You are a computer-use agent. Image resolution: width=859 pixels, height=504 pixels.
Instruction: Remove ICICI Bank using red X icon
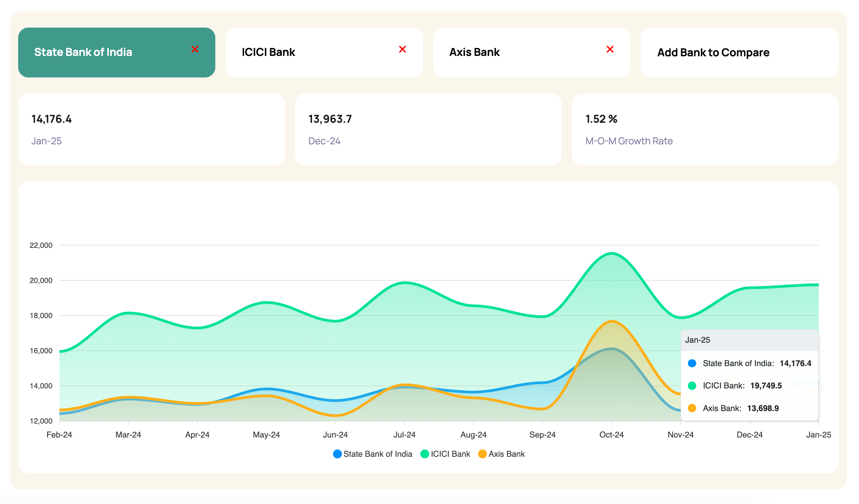coord(402,49)
